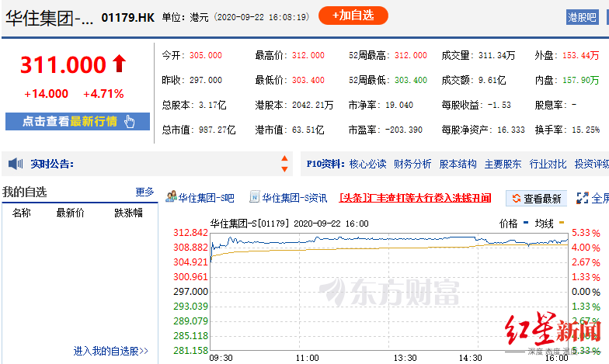Image resolution: width=609 pixels, height=364 pixels.
Task: Click 外盘 value 153.44万
Action: [x=581, y=55]
